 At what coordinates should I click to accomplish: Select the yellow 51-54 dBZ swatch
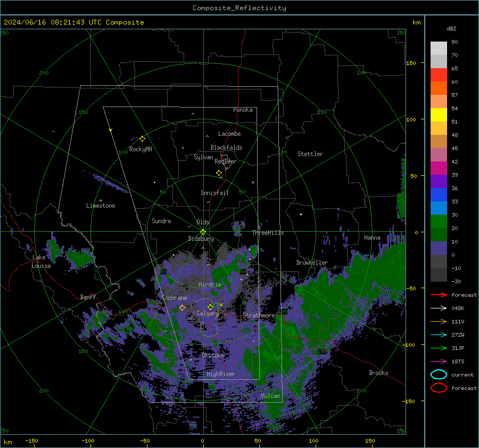point(439,115)
